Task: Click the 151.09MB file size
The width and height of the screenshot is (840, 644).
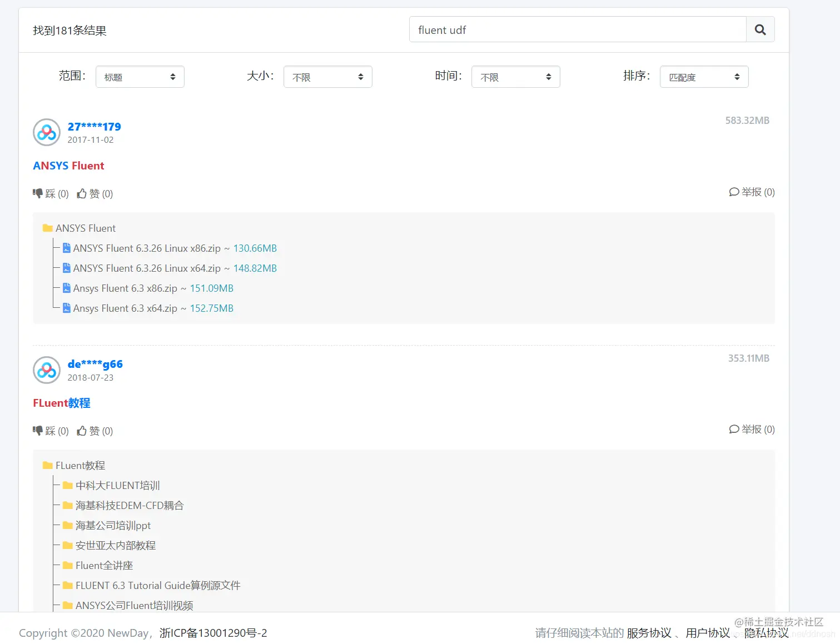Action: pos(212,288)
